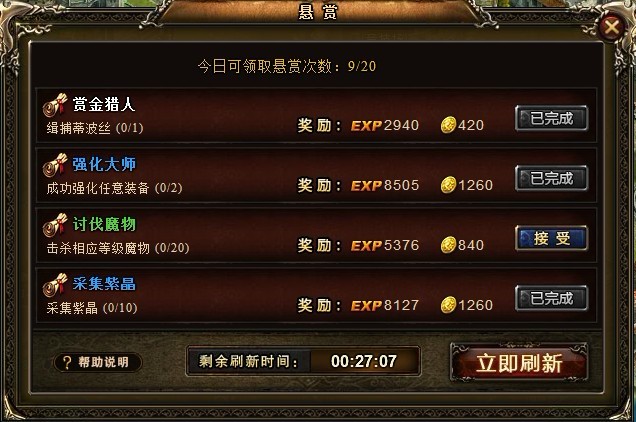Click the 今日可领取悬赏次数 counter text
Screen dimensions: 636x422
[287, 66]
